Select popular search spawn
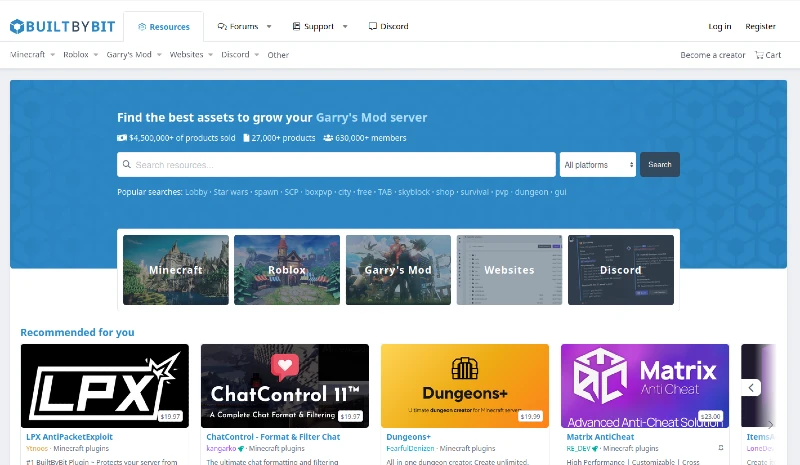Screen dimensions: 800x465 266,192
